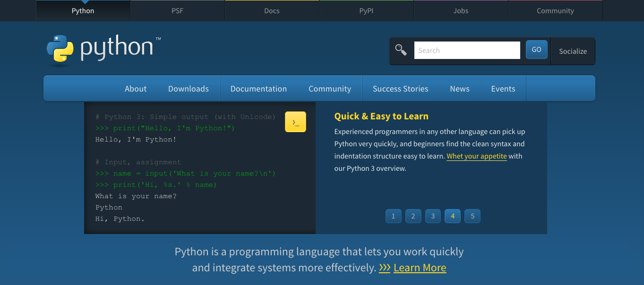Follow the Learn More link

420,268
